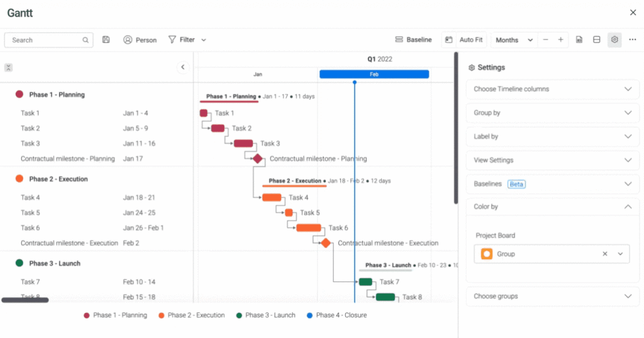
Task: Open the three-dot more options menu
Action: pos(632,40)
